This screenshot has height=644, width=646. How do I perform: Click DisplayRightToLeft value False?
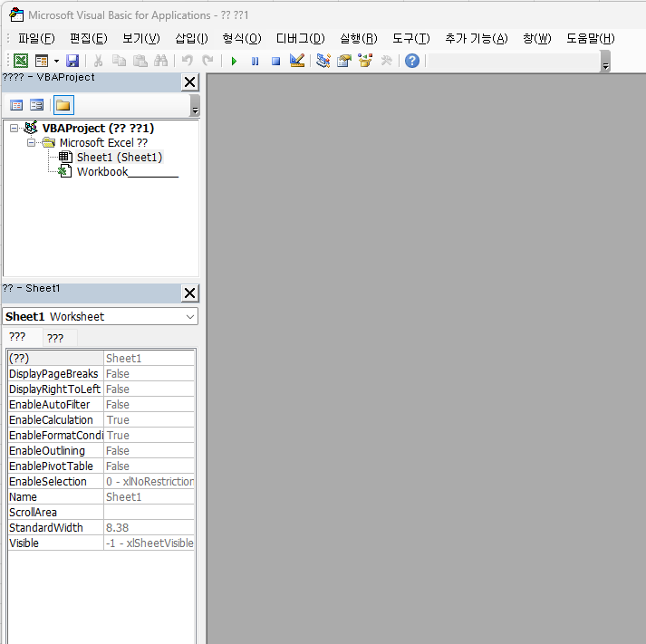149,389
